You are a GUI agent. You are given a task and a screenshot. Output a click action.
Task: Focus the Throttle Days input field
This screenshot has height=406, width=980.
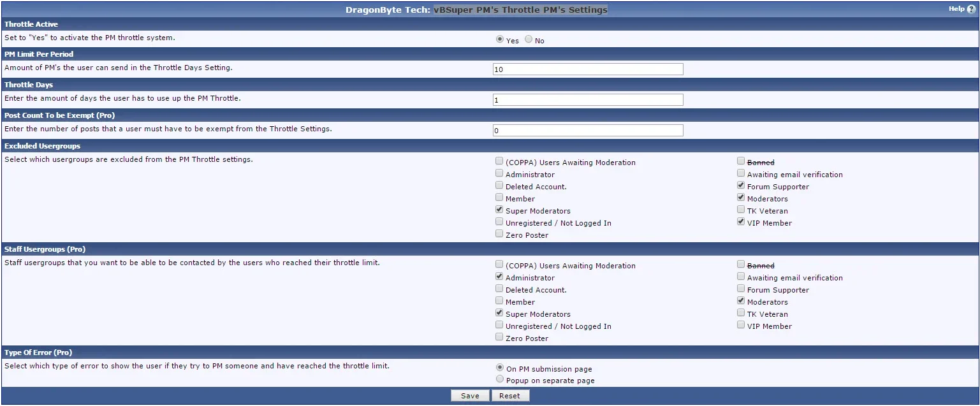[588, 99]
